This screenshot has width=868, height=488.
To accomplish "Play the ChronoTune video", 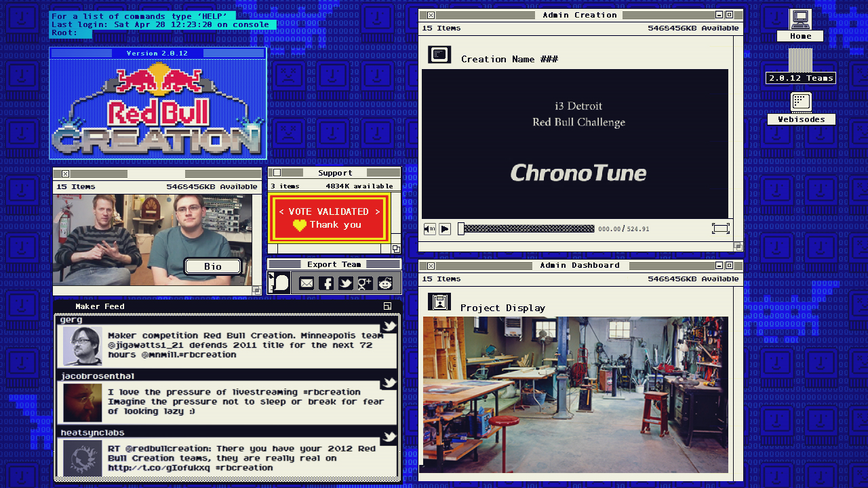I will click(445, 229).
